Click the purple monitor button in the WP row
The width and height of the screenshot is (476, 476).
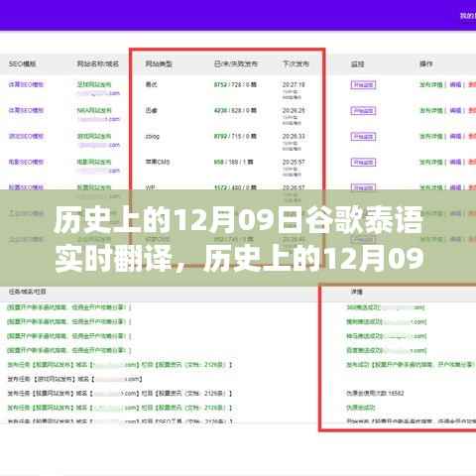coord(363,187)
